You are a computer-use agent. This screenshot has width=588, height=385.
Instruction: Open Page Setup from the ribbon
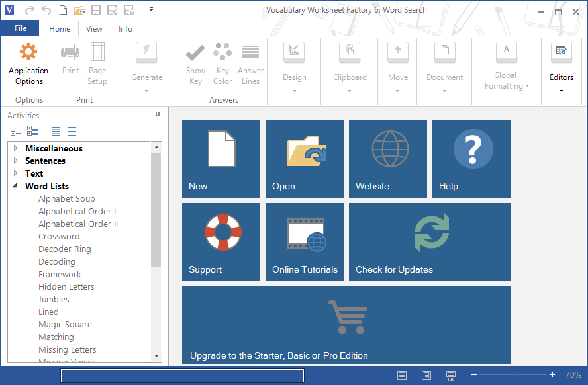tap(97, 64)
